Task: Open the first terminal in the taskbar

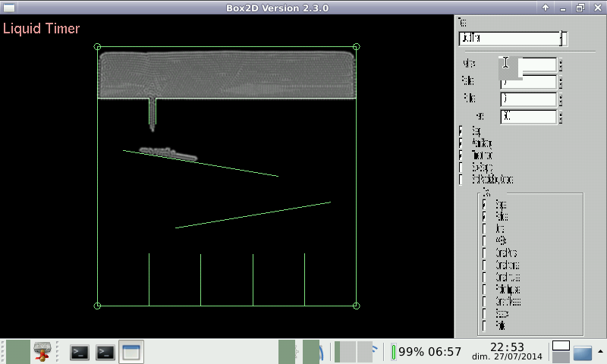Action: pyautogui.click(x=80, y=352)
